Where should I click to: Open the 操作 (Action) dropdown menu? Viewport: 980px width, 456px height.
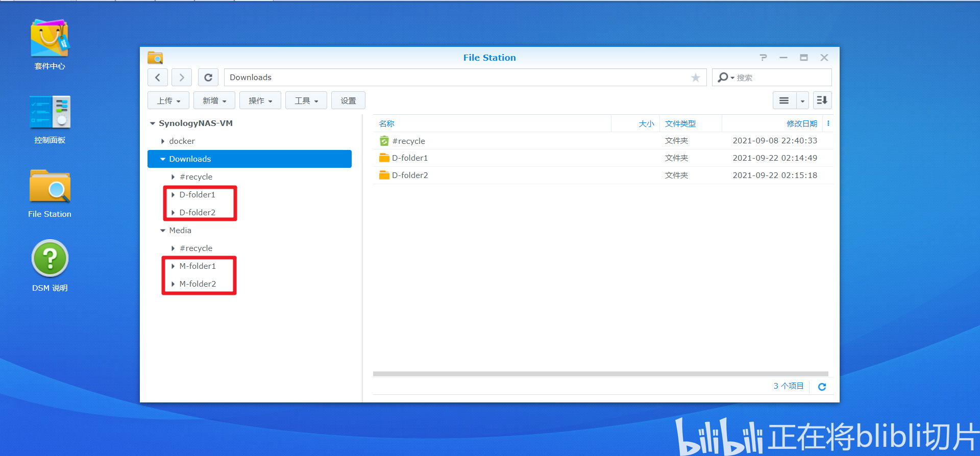point(260,100)
